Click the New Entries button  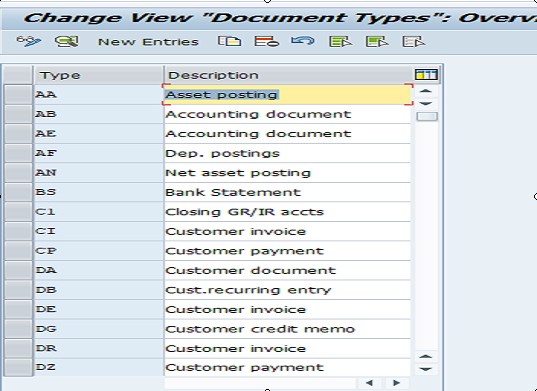click(148, 42)
